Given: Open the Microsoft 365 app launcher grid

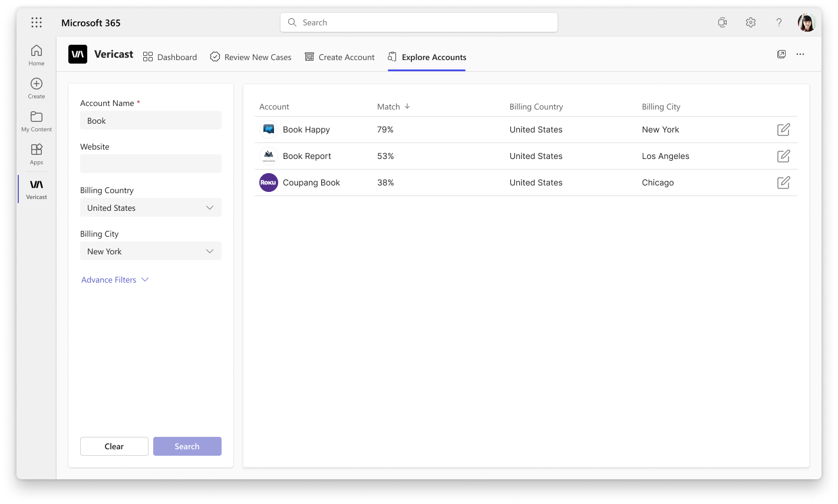Looking at the screenshot, I should click(37, 22).
